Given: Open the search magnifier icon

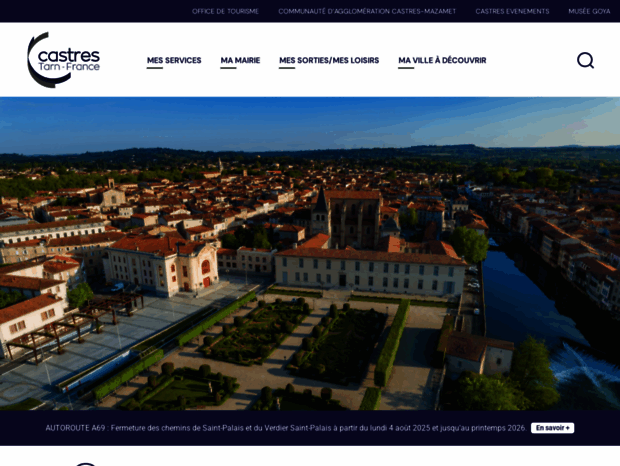Looking at the screenshot, I should click(585, 60).
